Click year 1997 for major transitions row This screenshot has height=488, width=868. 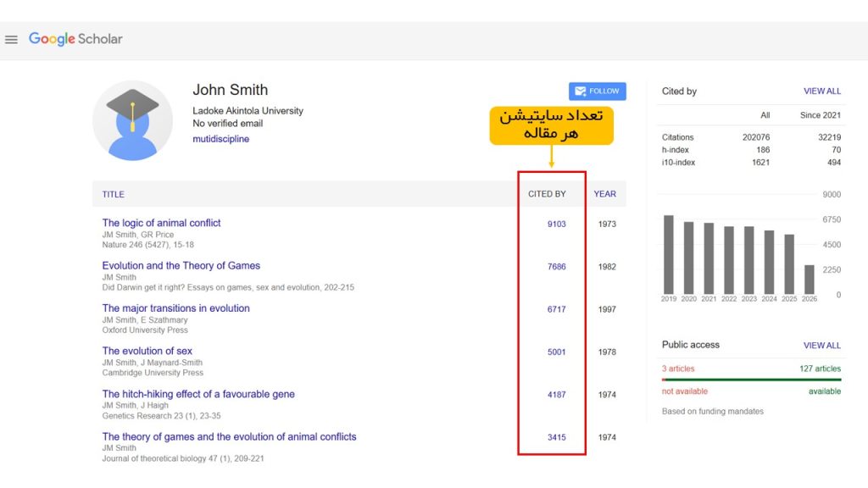607,309
